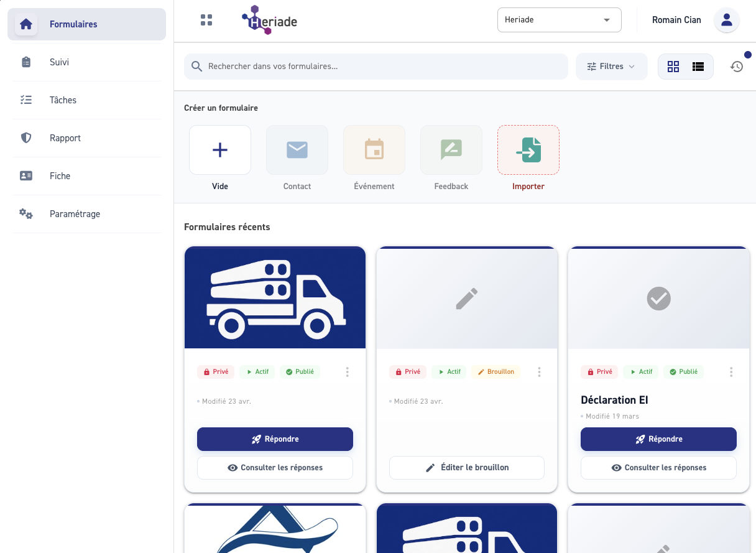
Task: Click Actif badge on truck form card
Action: point(257,372)
